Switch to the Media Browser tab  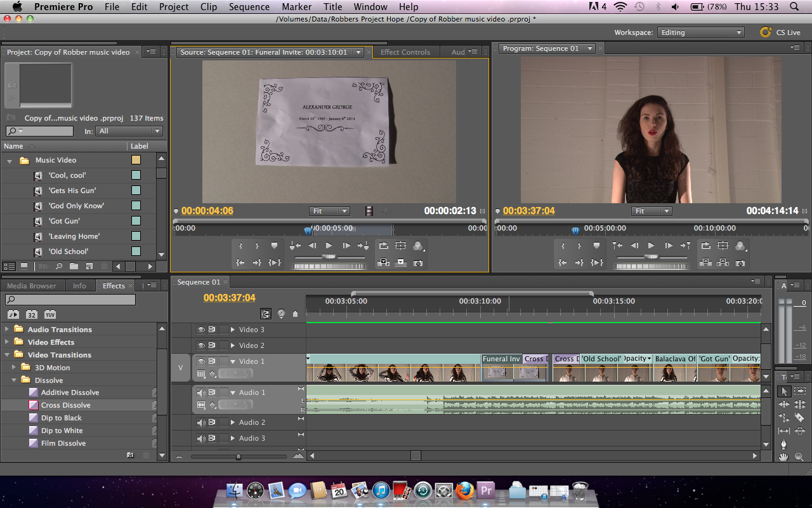pyautogui.click(x=32, y=286)
